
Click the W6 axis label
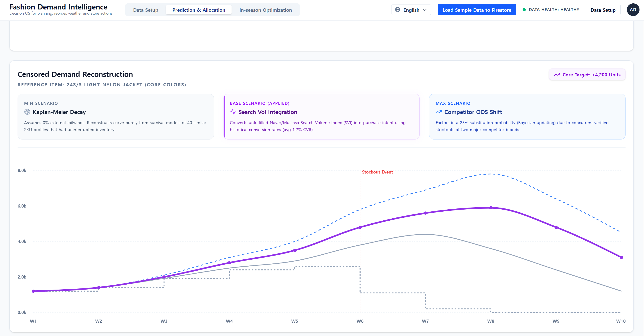pos(360,321)
